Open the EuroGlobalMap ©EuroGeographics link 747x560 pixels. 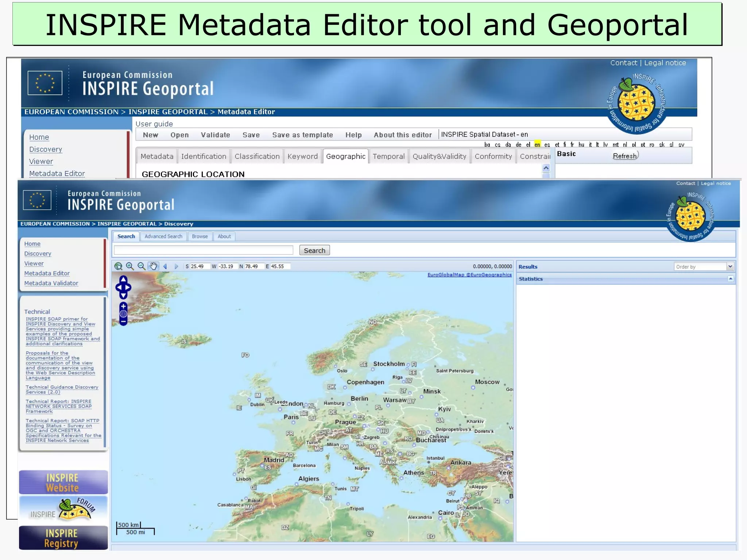tap(469, 275)
